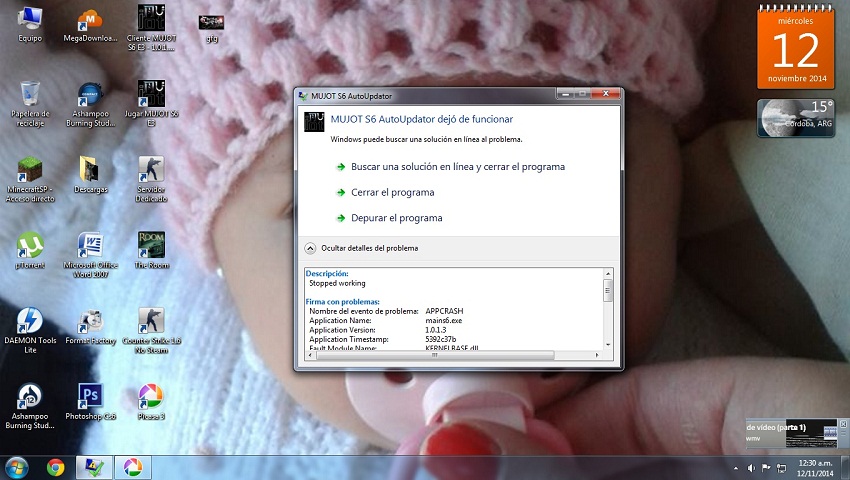
Task: Open Papelera de reciclaje
Action: point(30,95)
